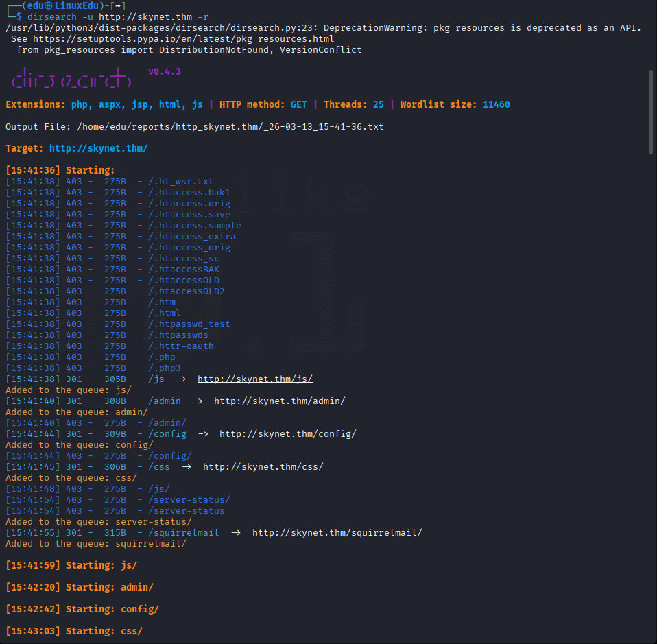Viewport: 657px width, 644px height.
Task: Click the /.htpasswd_test result path
Action: tap(189, 324)
